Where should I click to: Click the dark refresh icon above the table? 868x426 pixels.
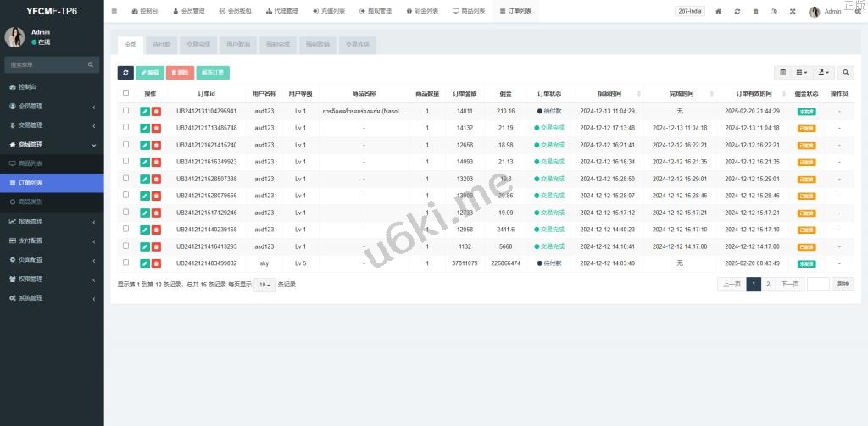pyautogui.click(x=125, y=73)
